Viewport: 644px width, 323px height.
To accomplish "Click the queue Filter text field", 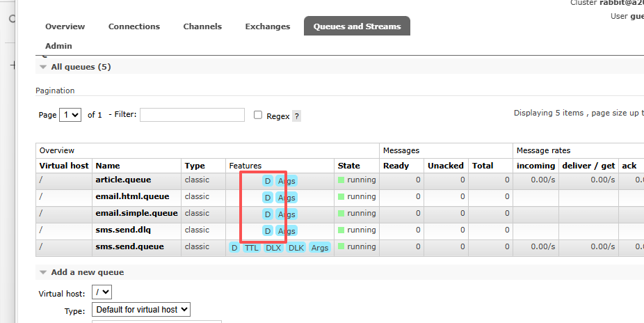I will click(x=192, y=115).
